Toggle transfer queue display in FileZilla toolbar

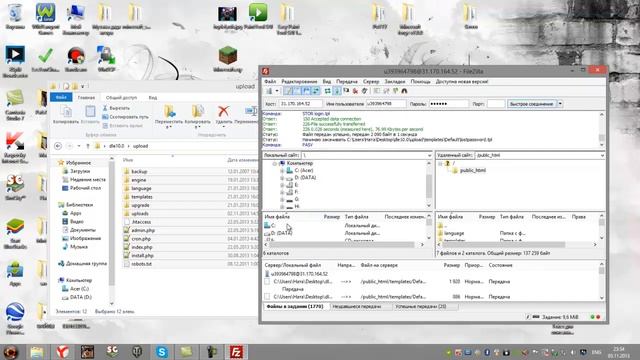pos(316,91)
